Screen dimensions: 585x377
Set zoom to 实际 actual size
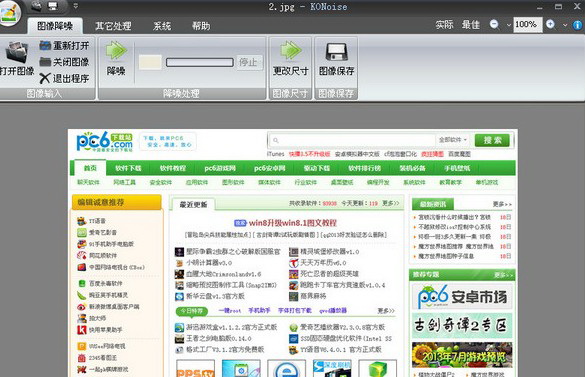[444, 25]
